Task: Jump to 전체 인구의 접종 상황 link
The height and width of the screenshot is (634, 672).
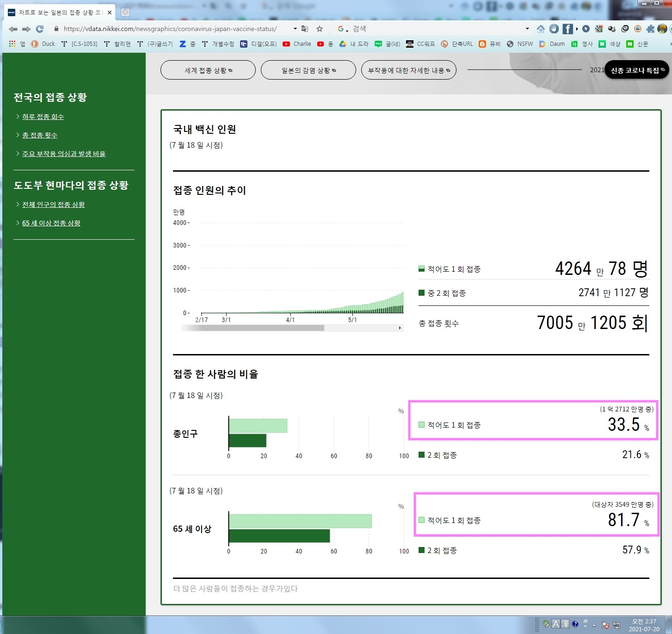Action: [x=54, y=205]
